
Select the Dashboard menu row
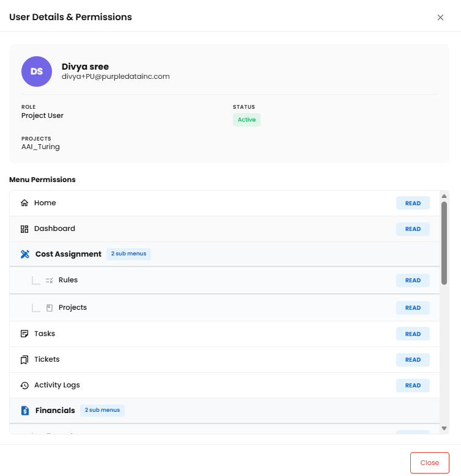(225, 229)
